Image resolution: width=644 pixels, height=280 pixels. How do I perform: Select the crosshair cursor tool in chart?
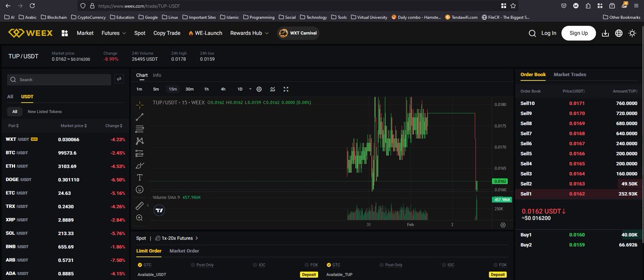pyautogui.click(x=140, y=105)
